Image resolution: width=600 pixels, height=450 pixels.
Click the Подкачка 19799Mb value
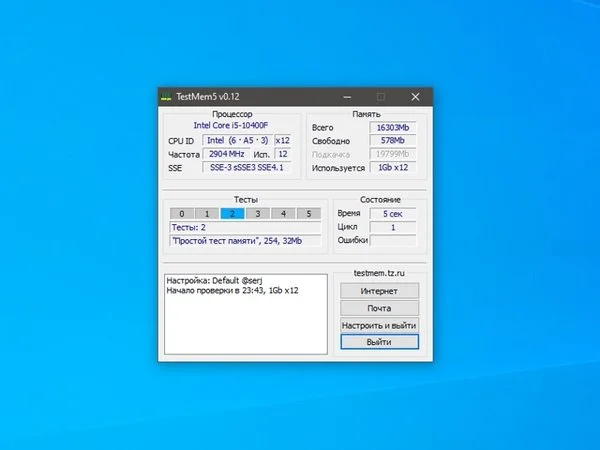pos(393,154)
